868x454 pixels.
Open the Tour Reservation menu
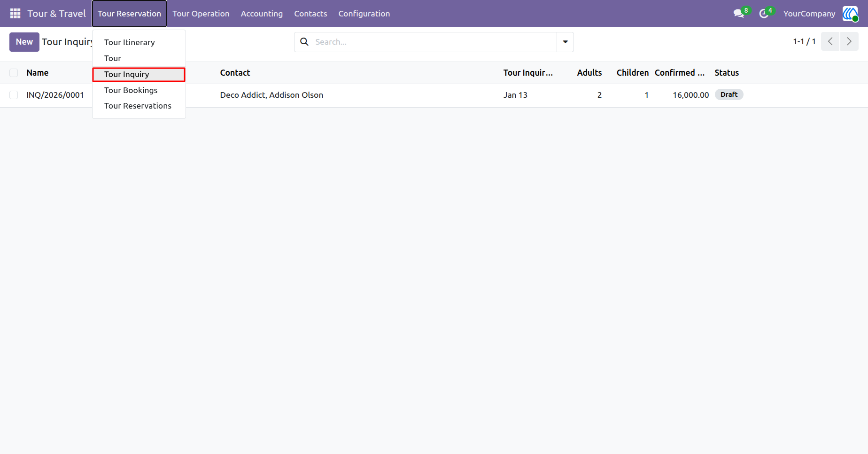129,14
